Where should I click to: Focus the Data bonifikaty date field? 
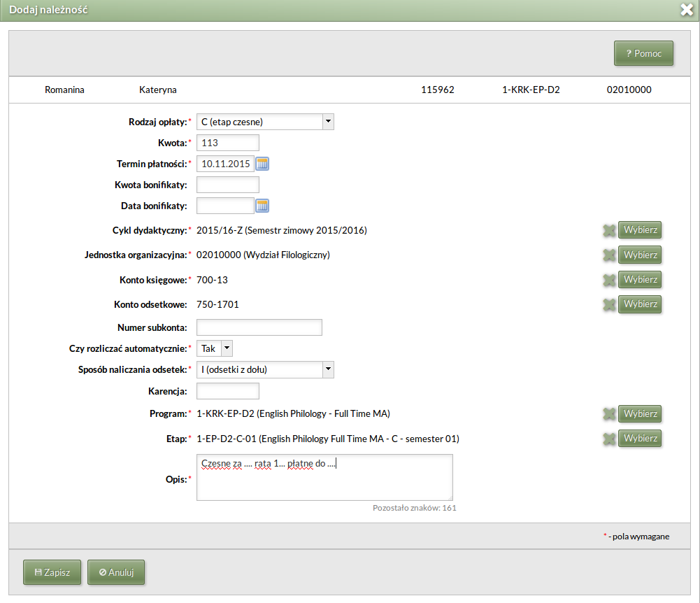tap(225, 206)
